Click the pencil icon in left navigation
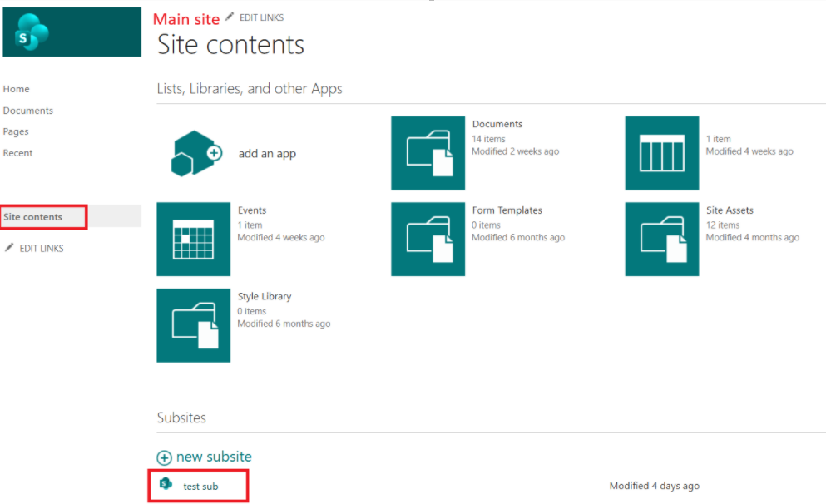Viewport: 826px width, 504px height. (9, 248)
